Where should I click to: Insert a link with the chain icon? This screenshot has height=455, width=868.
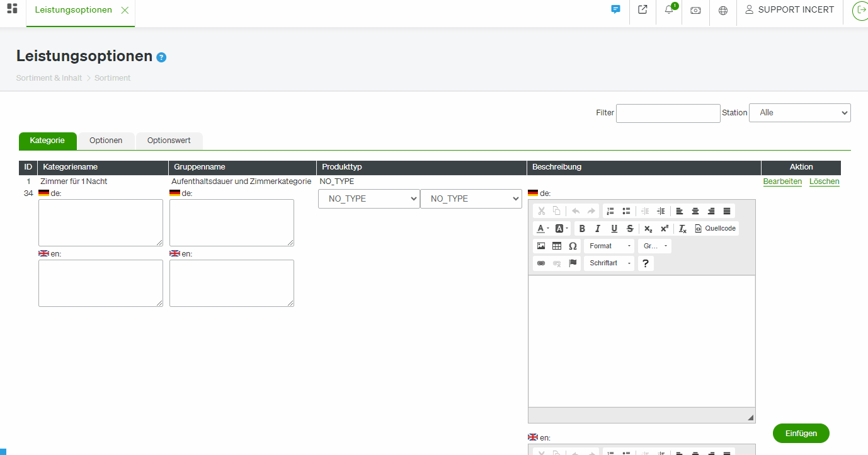(541, 263)
